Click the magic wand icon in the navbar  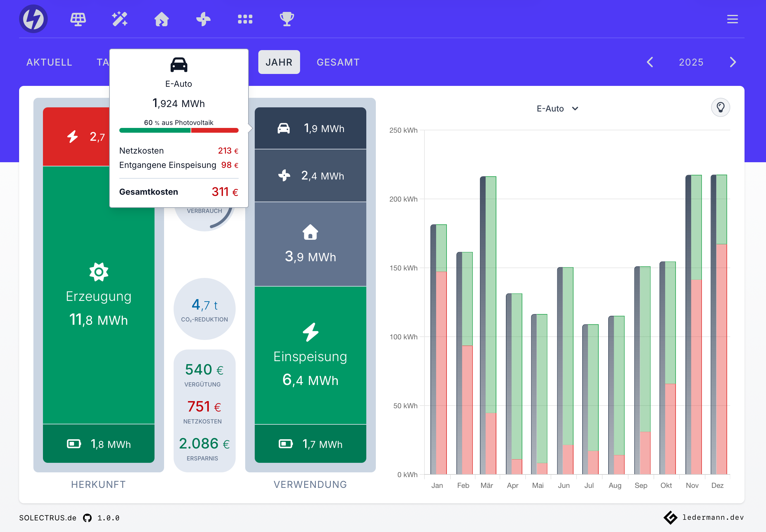[120, 19]
